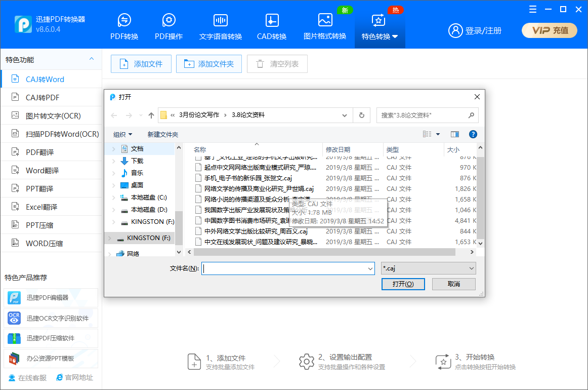Click the 添加文件 button
Screen dimensions: 588x390
[141, 64]
